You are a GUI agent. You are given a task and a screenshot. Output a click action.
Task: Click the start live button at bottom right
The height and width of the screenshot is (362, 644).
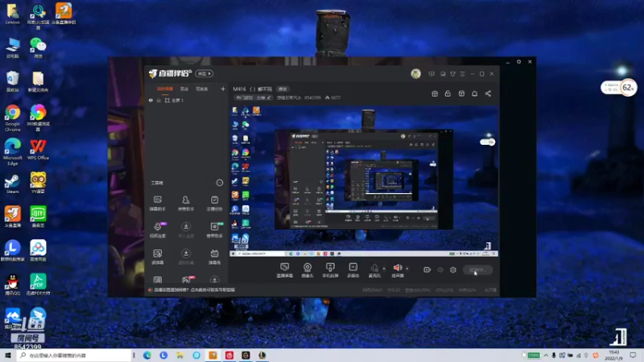pyautogui.click(x=477, y=270)
